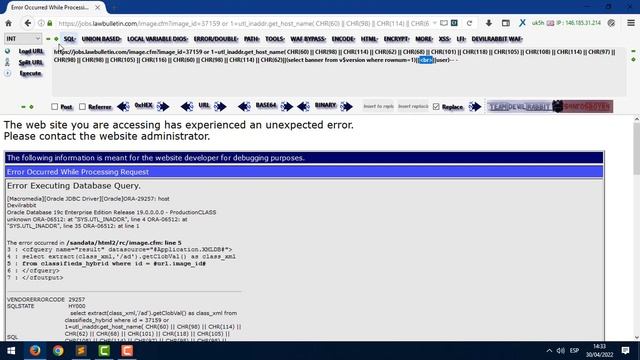
Task: Click the minus icon left of Post checkbox
Action: point(23,107)
